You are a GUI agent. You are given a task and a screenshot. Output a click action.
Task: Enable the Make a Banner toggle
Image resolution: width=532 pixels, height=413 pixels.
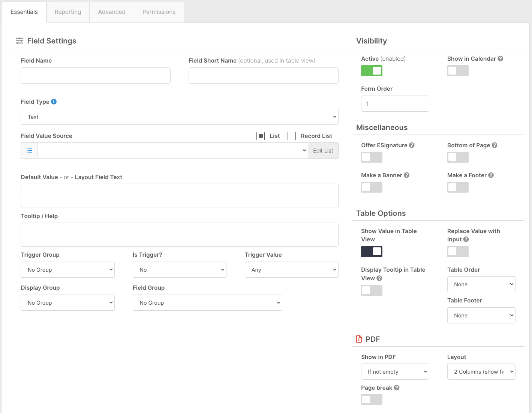pos(372,187)
